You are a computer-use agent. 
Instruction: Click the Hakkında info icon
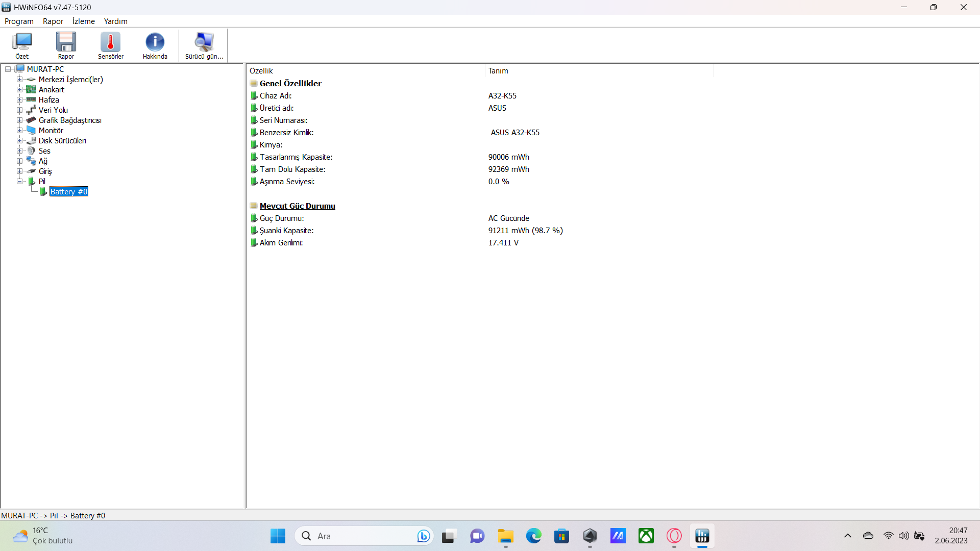[155, 45]
